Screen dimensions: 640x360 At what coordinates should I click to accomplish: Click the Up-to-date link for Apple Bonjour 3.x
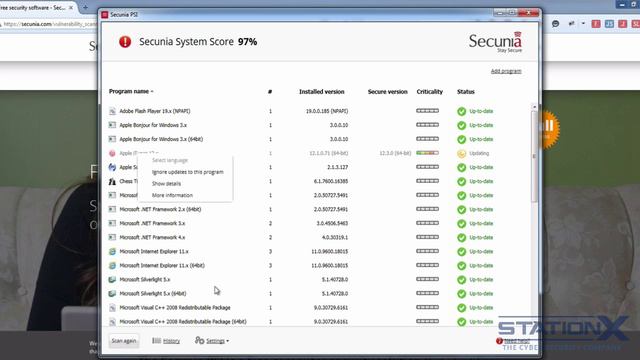click(x=481, y=125)
